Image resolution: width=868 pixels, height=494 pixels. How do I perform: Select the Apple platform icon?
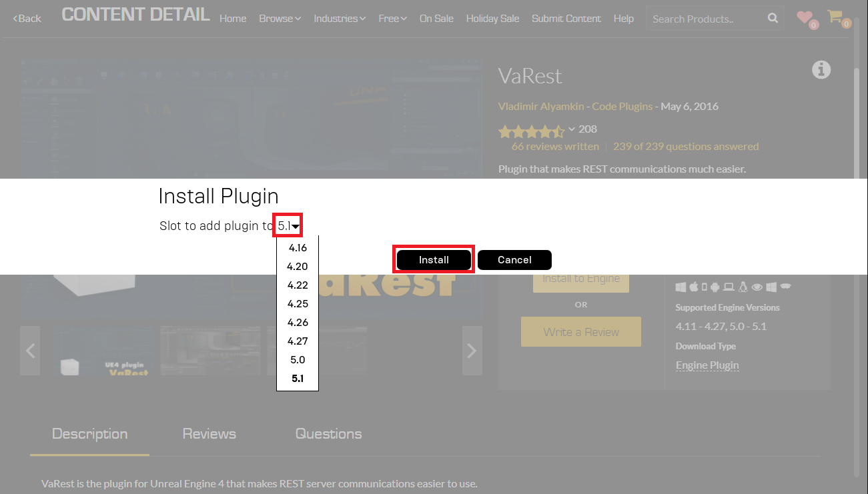click(694, 286)
